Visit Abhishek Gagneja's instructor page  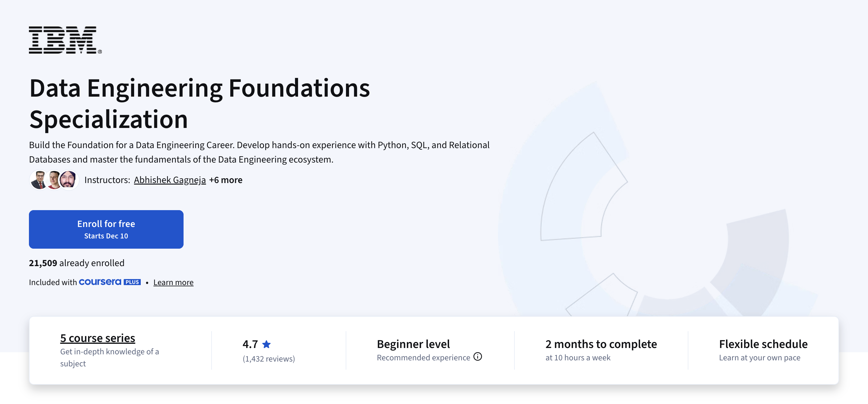(x=170, y=180)
